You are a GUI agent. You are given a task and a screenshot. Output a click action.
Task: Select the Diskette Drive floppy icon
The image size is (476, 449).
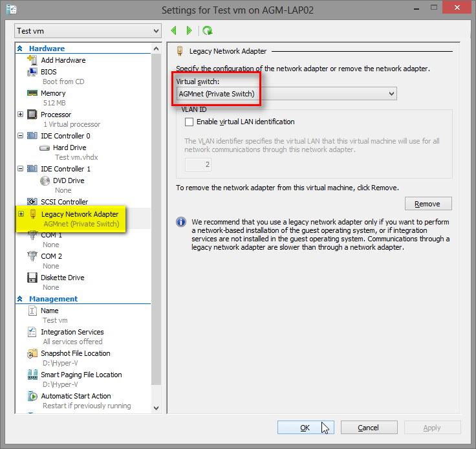point(32,278)
